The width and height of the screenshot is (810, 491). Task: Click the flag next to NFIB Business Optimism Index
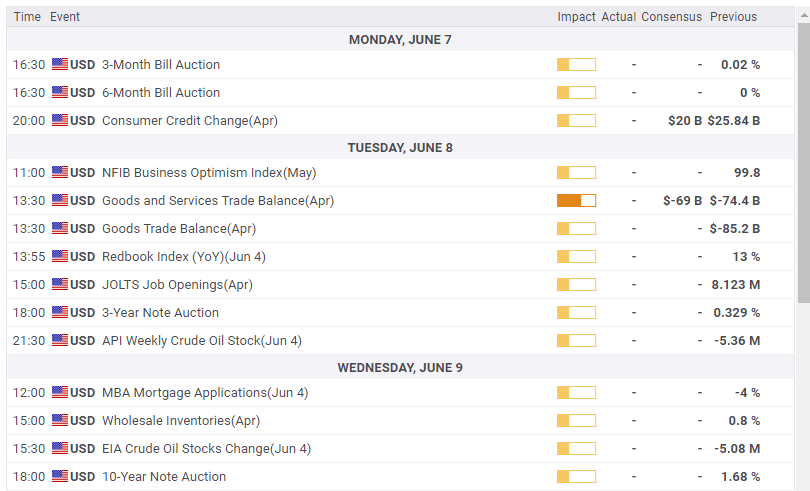[x=60, y=172]
